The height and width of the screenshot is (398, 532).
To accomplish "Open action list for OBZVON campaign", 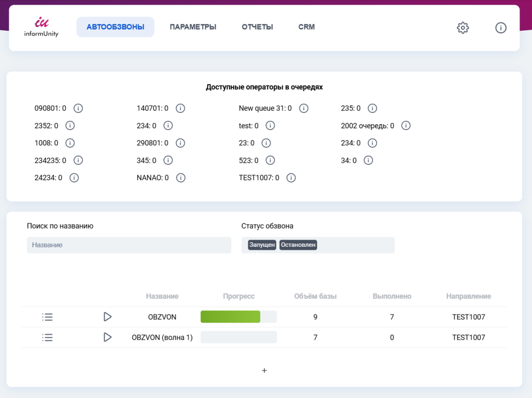I will [x=47, y=316].
